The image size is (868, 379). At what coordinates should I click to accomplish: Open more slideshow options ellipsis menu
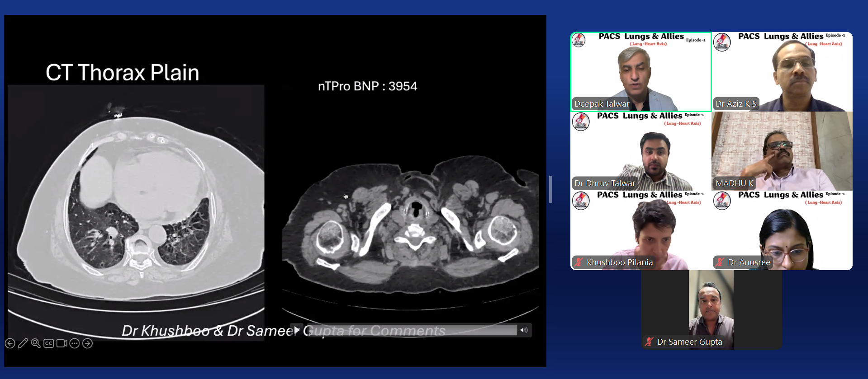pos(75,344)
